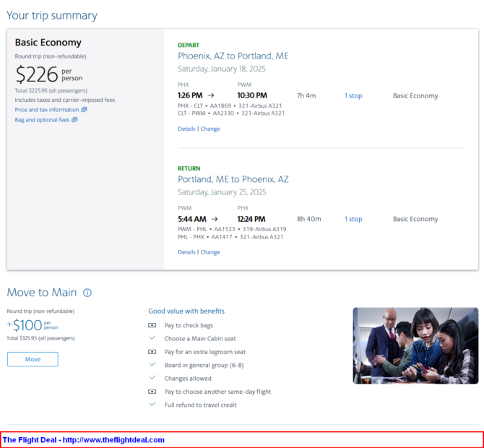
Task: Click the fee icon beside extra legroom seat
Action: 152,352
